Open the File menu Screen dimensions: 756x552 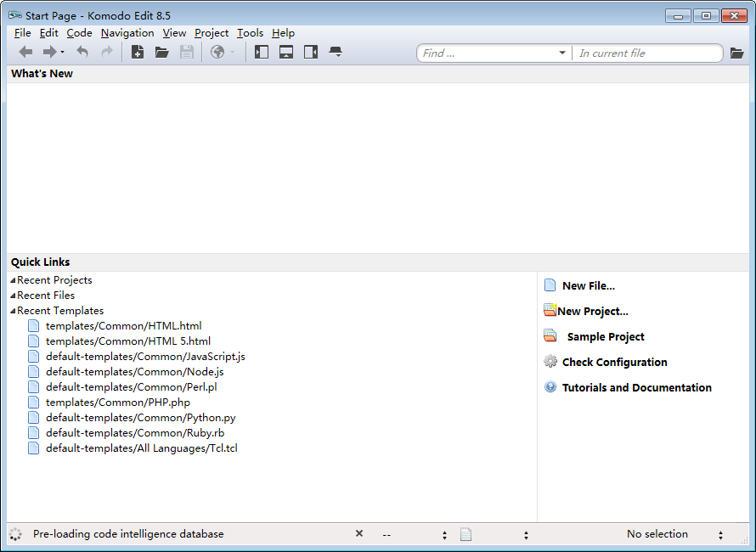click(x=22, y=33)
